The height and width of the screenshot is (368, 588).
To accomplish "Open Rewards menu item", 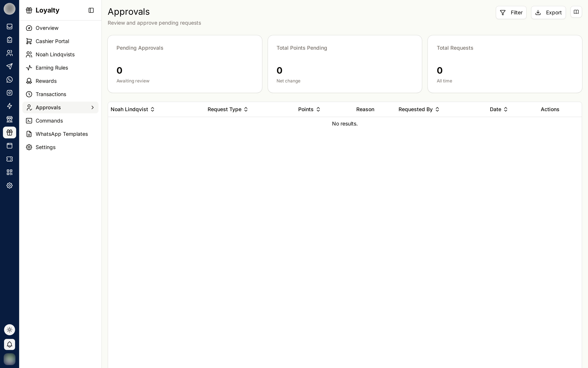I will 60,81.
